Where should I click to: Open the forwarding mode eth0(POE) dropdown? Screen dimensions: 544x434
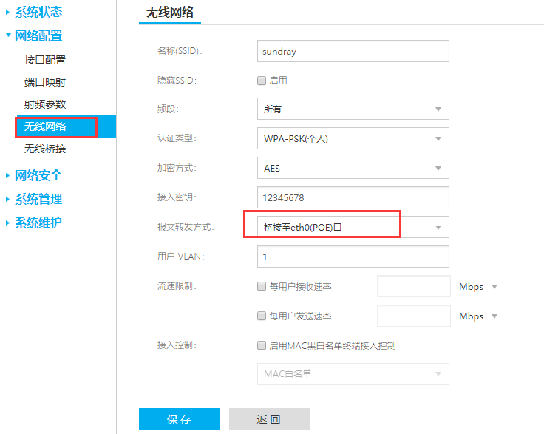tap(353, 227)
